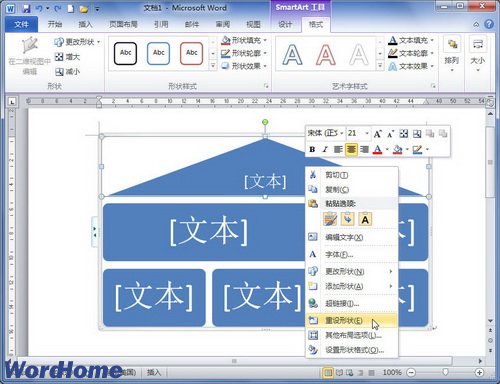500x384 pixels.
Task: Toggle Bold in the mini toolbar
Action: (x=312, y=149)
